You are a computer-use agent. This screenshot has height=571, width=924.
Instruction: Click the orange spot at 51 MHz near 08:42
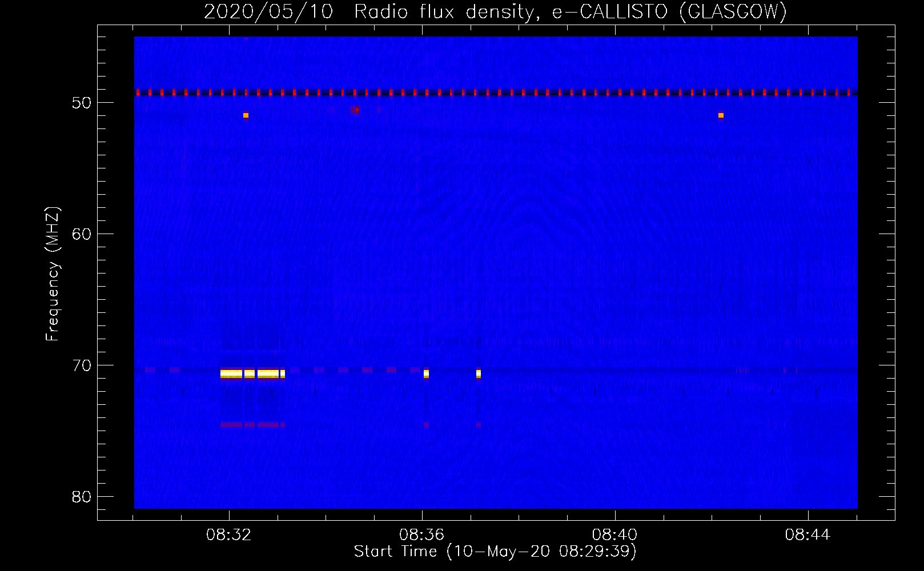[721, 115]
